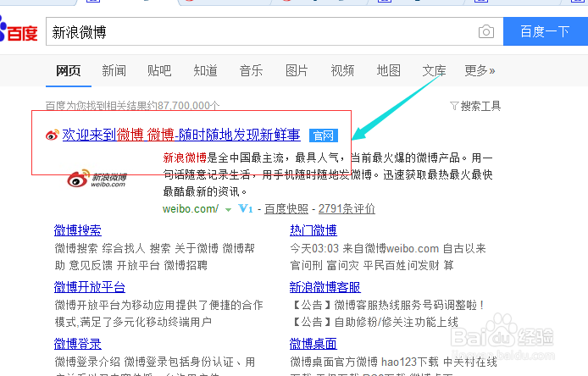
Task: Switch to the 贴吧 tab
Action: pyautogui.click(x=159, y=70)
